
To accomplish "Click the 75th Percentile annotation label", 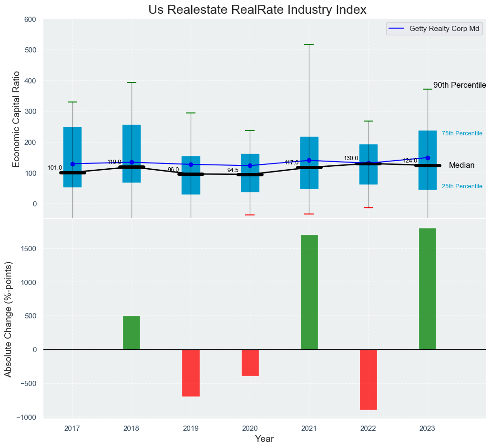I will tap(462, 133).
